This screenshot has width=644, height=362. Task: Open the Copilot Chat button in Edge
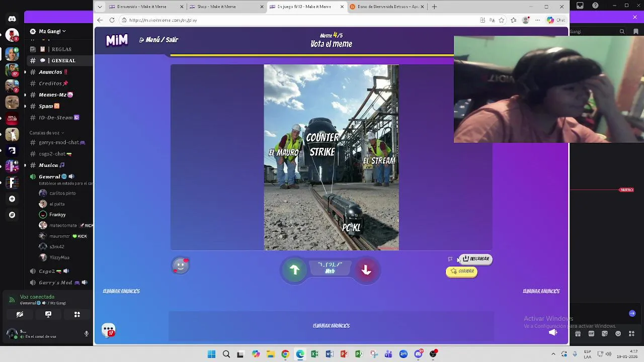pos(556,20)
